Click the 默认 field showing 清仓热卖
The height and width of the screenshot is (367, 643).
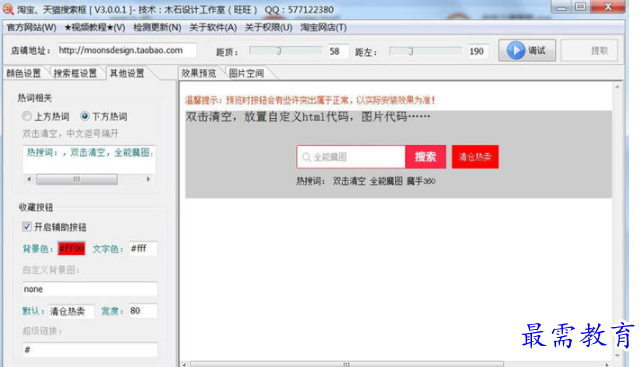click(x=71, y=311)
